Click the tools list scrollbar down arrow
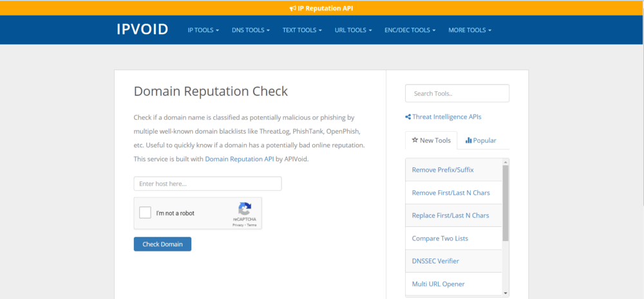Viewport: 644px width, 299px height. pyautogui.click(x=506, y=293)
